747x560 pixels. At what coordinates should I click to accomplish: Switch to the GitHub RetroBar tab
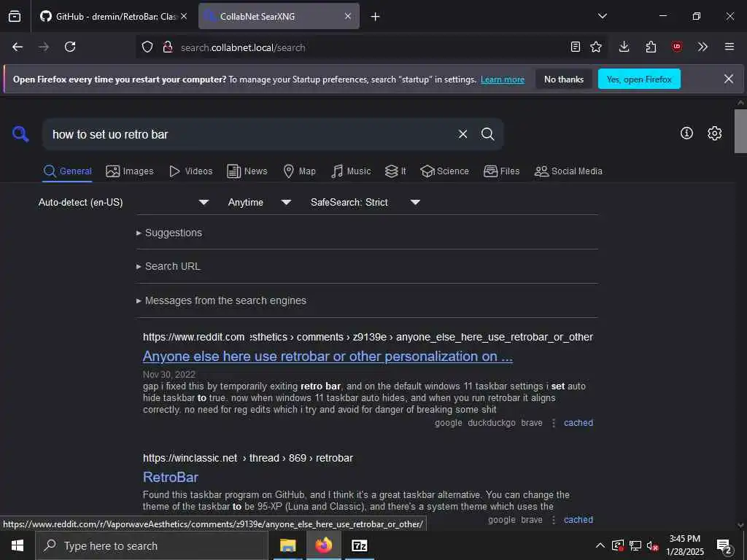pos(113,17)
